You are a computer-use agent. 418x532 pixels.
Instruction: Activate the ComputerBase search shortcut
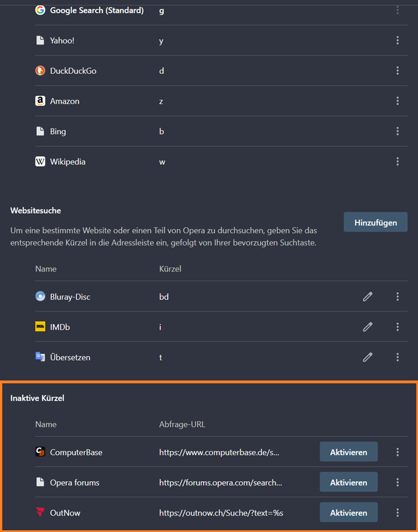click(x=348, y=452)
